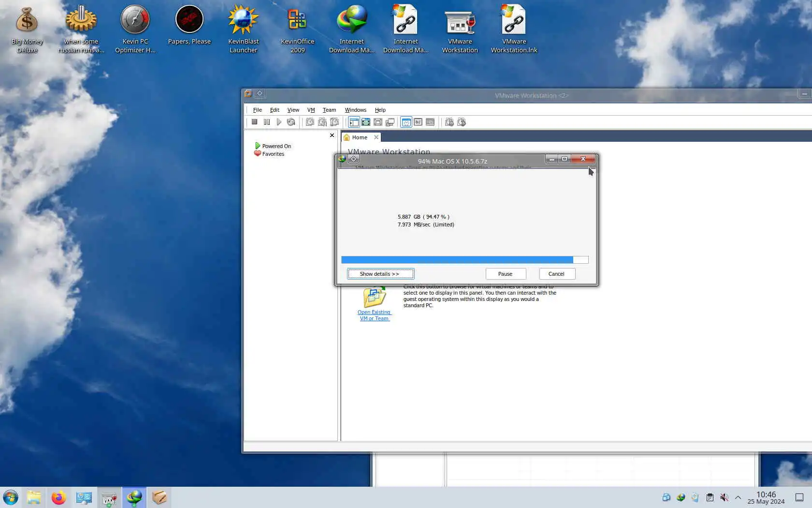Open the Open Existing VM or Team folder icon
812x508 pixels.
(x=375, y=298)
